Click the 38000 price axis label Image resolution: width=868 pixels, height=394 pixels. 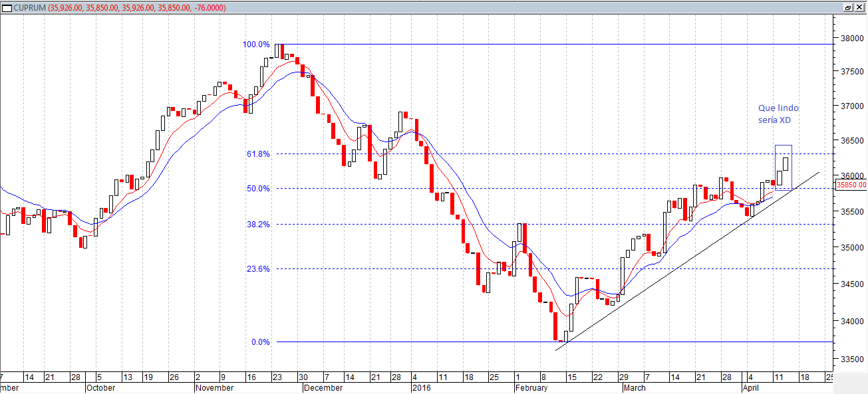[852, 39]
